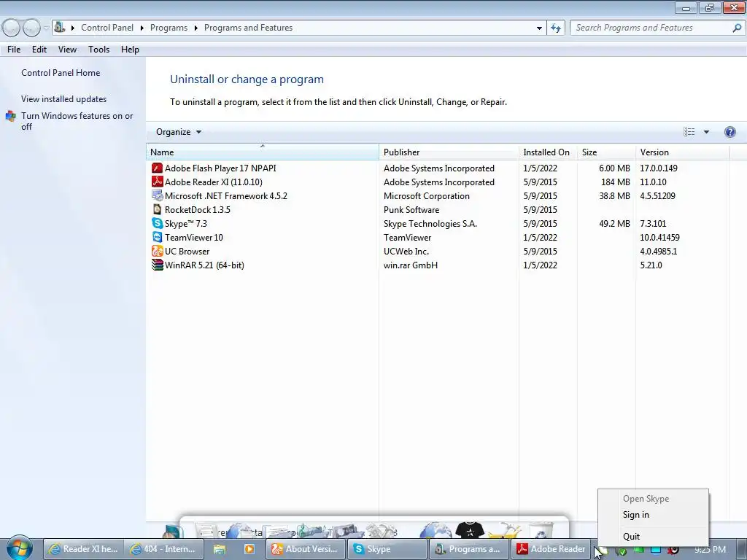The width and height of the screenshot is (747, 560).
Task: Click Punk Software publisher cell
Action: [x=411, y=209]
